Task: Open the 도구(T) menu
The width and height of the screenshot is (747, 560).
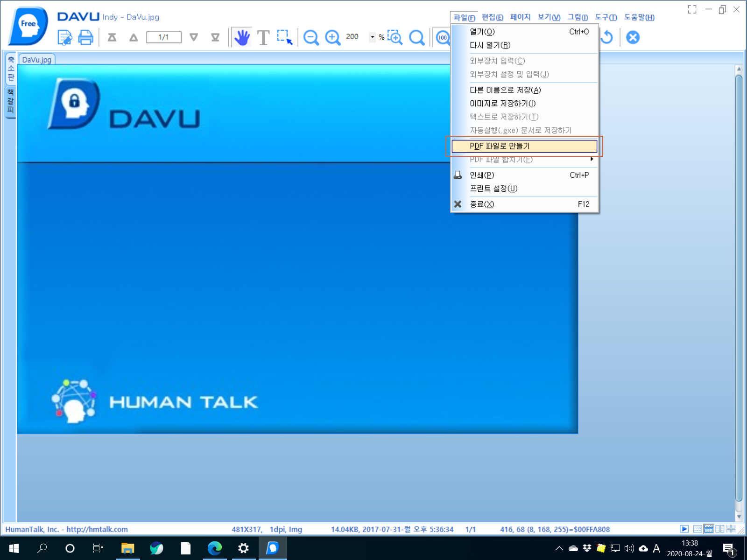Action: 606,17
